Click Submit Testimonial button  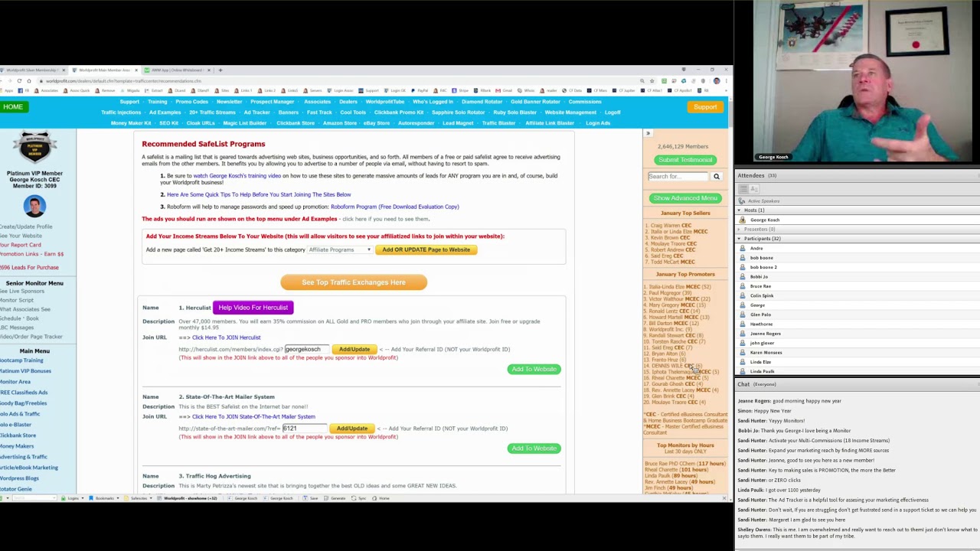pos(685,160)
